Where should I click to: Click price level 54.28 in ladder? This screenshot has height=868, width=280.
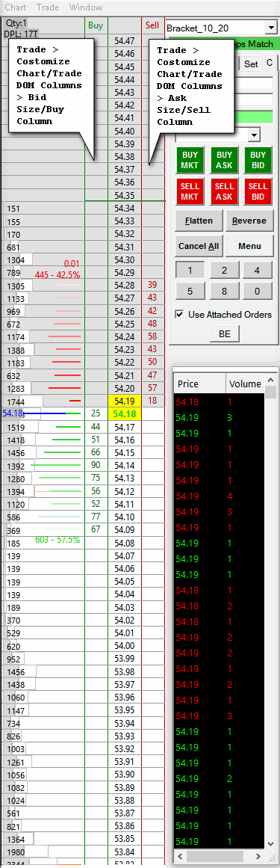click(125, 285)
